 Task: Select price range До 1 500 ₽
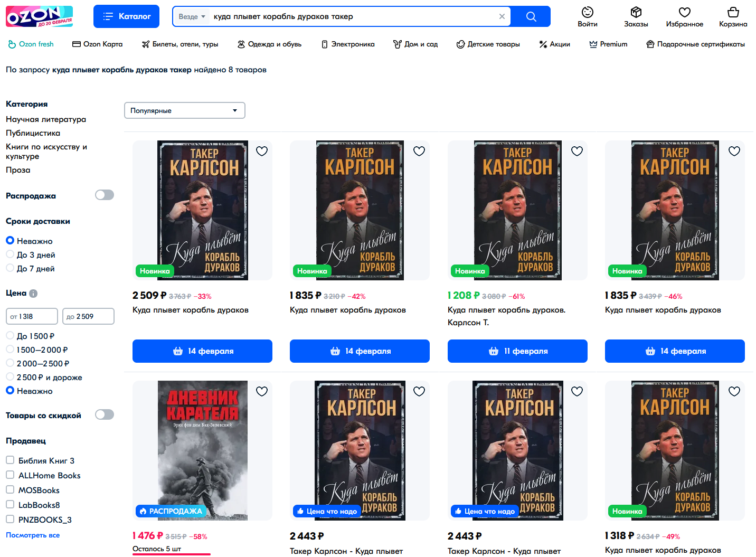point(31,336)
